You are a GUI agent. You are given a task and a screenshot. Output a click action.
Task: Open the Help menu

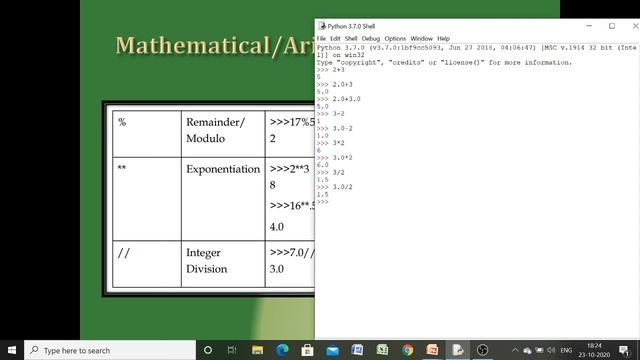[443, 38]
